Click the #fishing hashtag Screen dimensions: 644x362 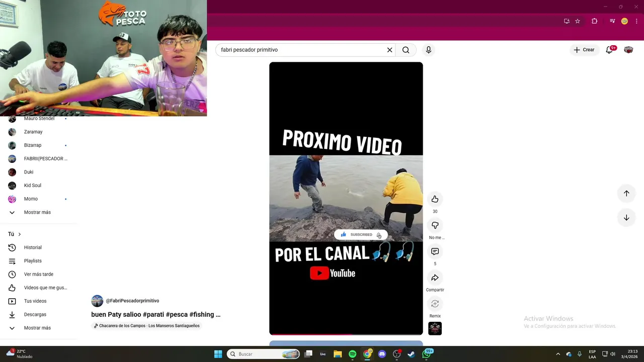point(202,314)
